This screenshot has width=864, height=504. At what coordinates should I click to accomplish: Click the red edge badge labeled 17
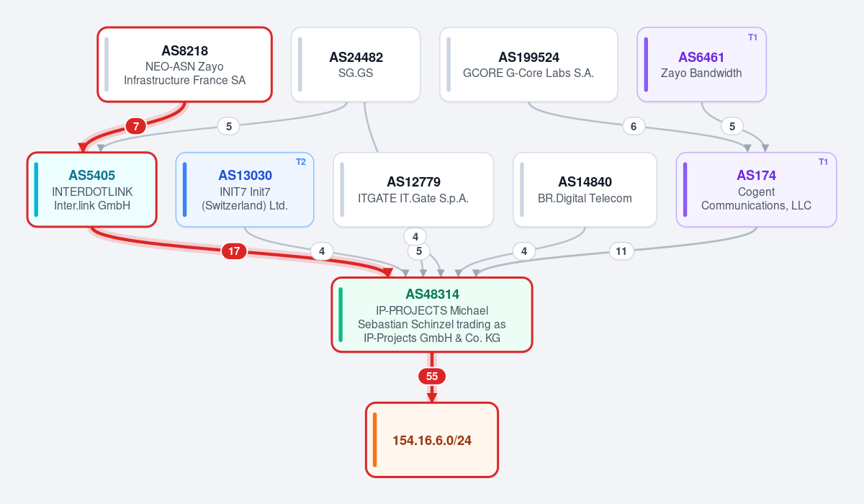pyautogui.click(x=234, y=251)
